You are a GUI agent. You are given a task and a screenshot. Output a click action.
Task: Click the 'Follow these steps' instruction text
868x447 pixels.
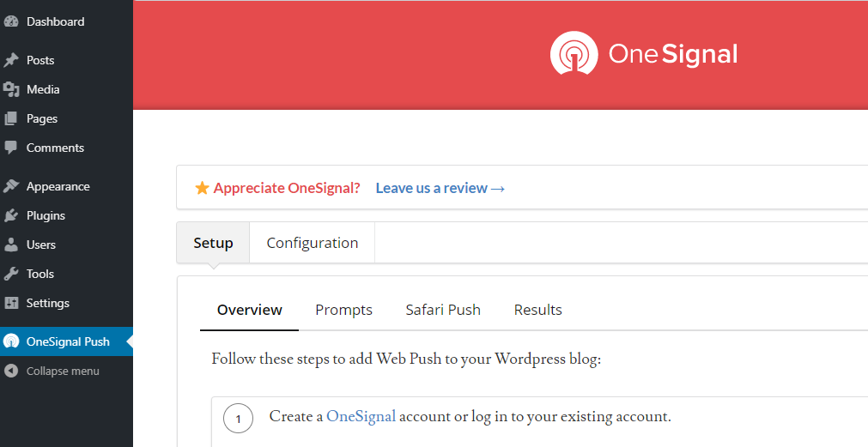tap(406, 359)
